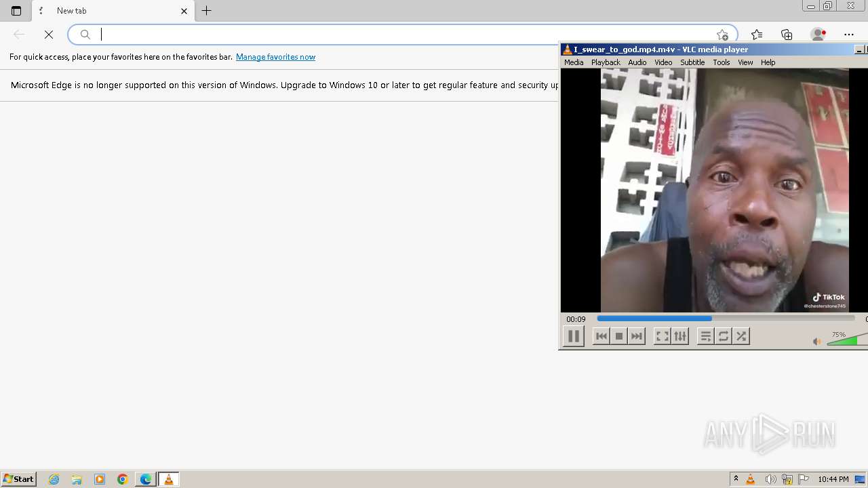Screen dimensions: 868x488
Task: Click the VLC cone tray icon
Action: click(751, 479)
